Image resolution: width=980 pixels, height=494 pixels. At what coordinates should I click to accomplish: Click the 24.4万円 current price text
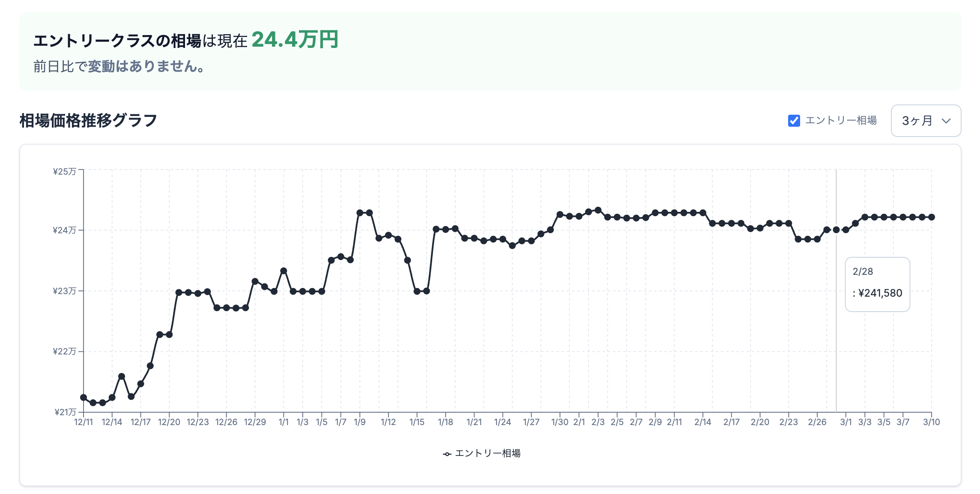click(295, 40)
